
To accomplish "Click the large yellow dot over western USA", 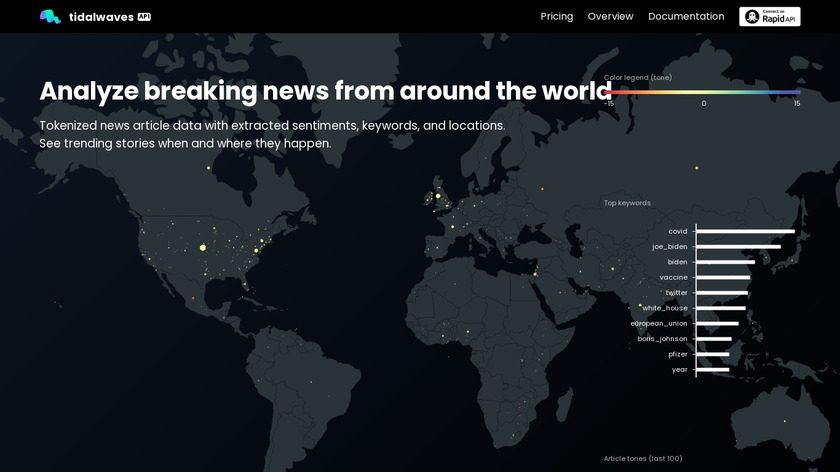I will click(203, 247).
